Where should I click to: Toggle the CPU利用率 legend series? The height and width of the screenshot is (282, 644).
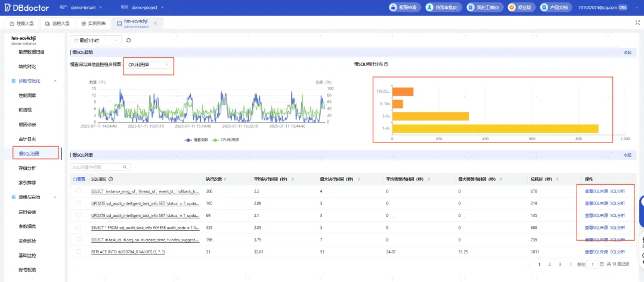click(225, 140)
